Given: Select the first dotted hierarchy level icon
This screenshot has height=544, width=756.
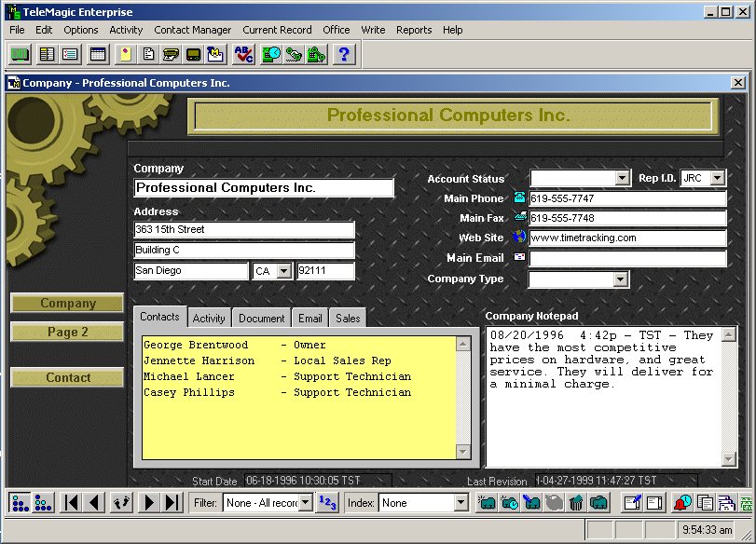Looking at the screenshot, I should 20,503.
